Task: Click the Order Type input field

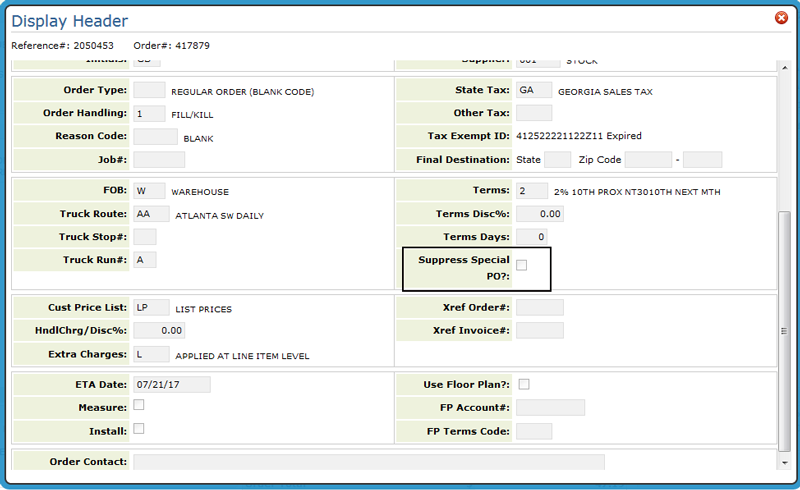Action: point(149,91)
